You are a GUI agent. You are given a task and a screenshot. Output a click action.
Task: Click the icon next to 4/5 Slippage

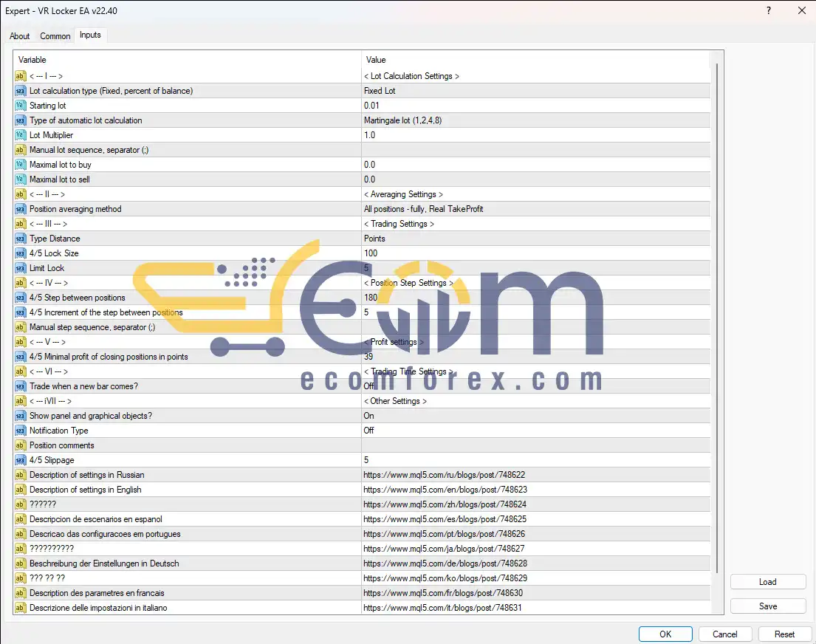coord(20,460)
